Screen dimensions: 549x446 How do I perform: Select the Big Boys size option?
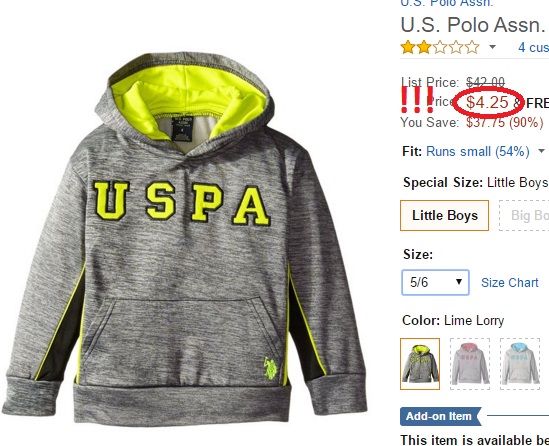click(x=524, y=215)
